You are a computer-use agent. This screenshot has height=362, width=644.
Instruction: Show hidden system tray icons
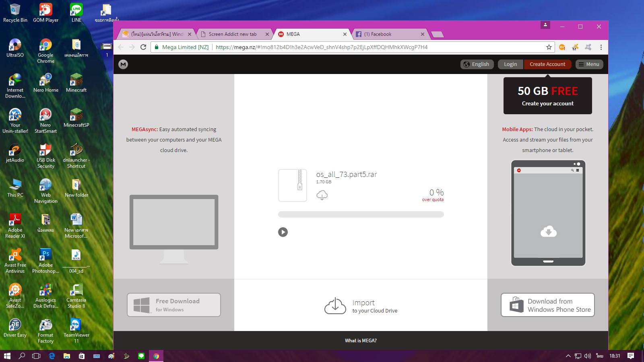point(568,356)
